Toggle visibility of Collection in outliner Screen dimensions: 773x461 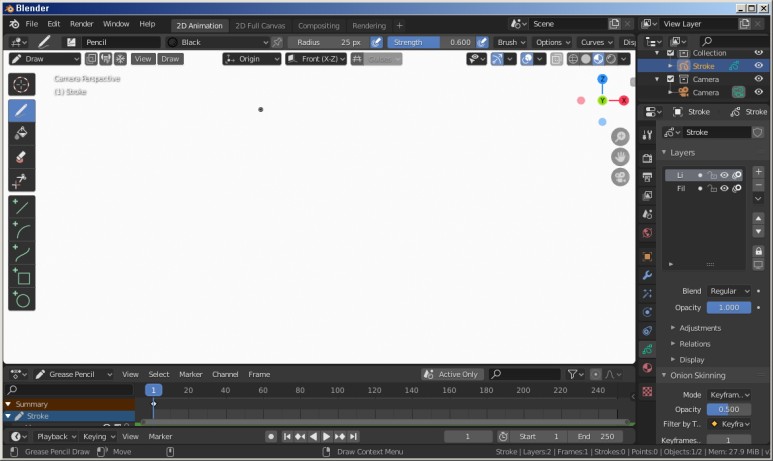758,52
